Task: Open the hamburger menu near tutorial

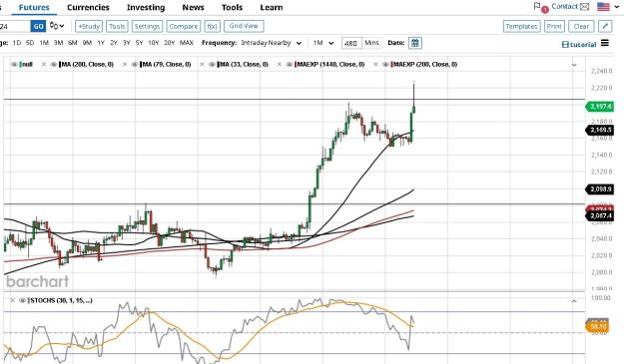Action: click(x=605, y=43)
